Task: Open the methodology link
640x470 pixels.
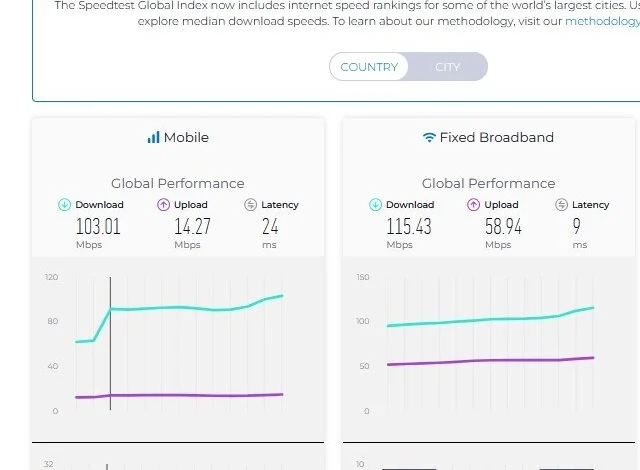Action: tap(601, 20)
